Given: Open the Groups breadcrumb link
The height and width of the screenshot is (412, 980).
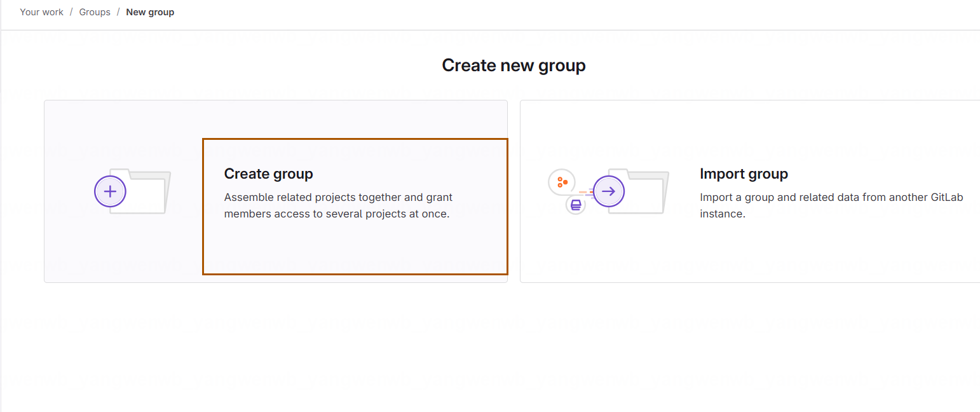Looking at the screenshot, I should (95, 12).
